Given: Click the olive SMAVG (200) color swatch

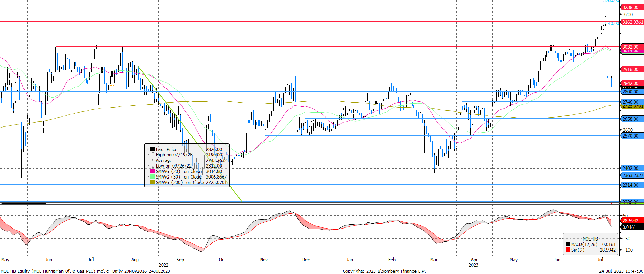Looking at the screenshot, I should point(153,182).
